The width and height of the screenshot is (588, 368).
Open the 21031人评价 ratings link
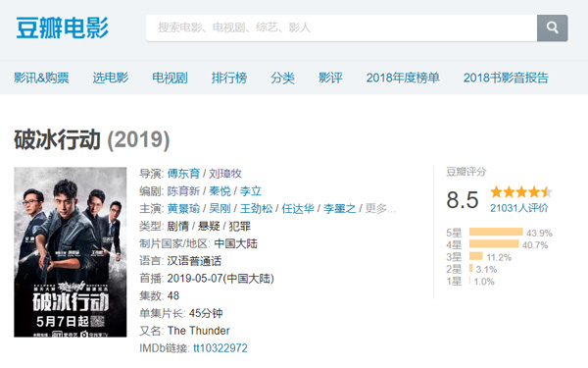(x=519, y=208)
